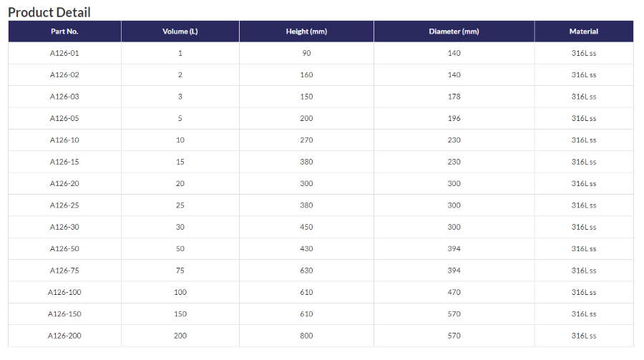Click the A126-30 part number
Screen dimensions: 644x360
coord(64,227)
